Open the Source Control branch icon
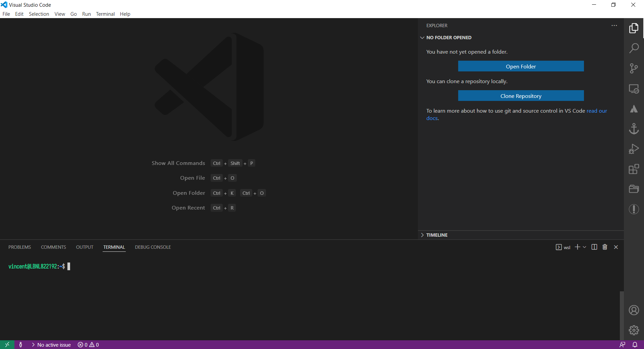This screenshot has width=644, height=349. tap(634, 68)
